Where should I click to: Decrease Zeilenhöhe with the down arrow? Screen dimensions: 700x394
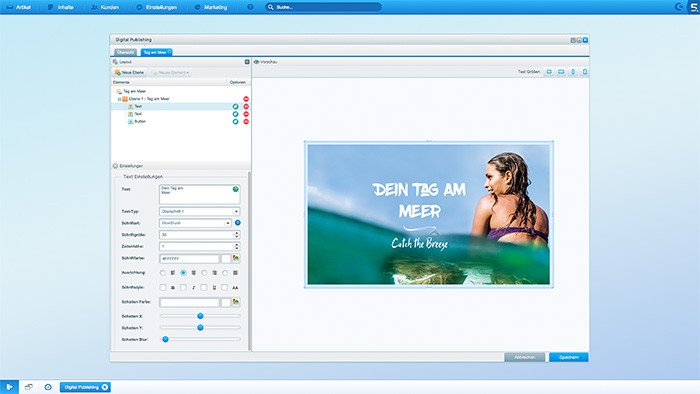pyautogui.click(x=237, y=248)
